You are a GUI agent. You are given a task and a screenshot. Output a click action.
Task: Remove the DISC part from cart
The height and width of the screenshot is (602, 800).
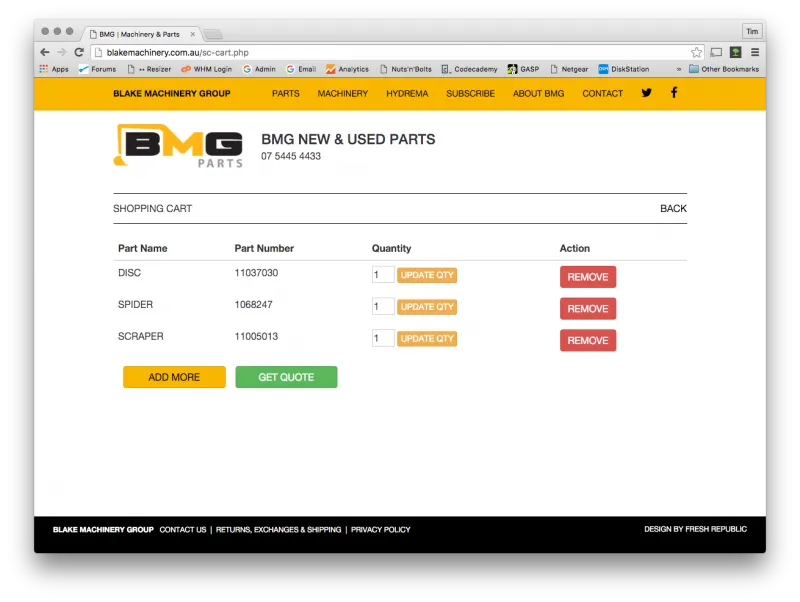(x=588, y=277)
